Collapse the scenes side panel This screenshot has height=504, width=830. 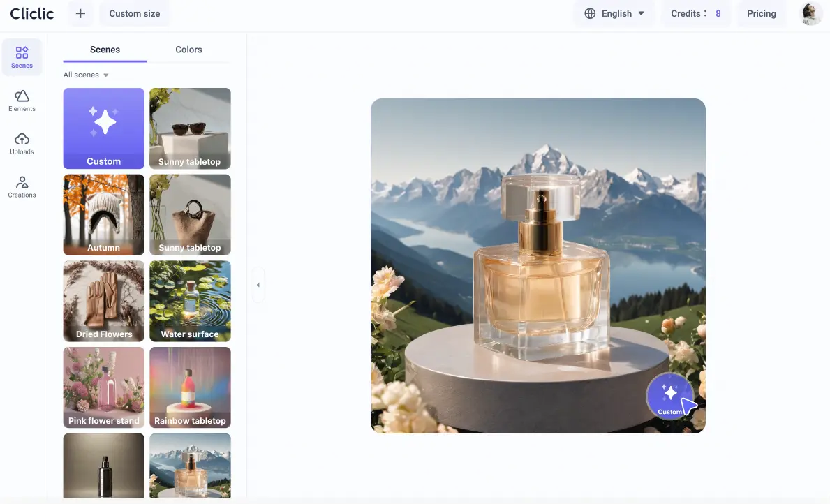pyautogui.click(x=258, y=284)
